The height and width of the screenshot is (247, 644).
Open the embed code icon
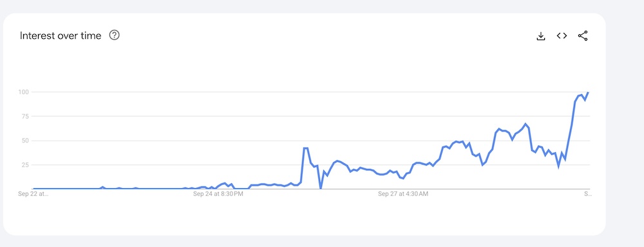point(562,35)
